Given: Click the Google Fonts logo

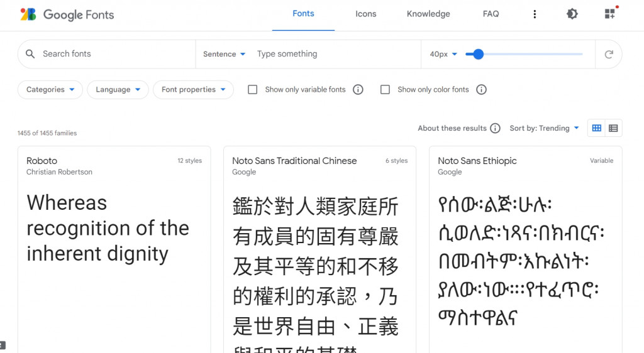Looking at the screenshot, I should coord(67,14).
